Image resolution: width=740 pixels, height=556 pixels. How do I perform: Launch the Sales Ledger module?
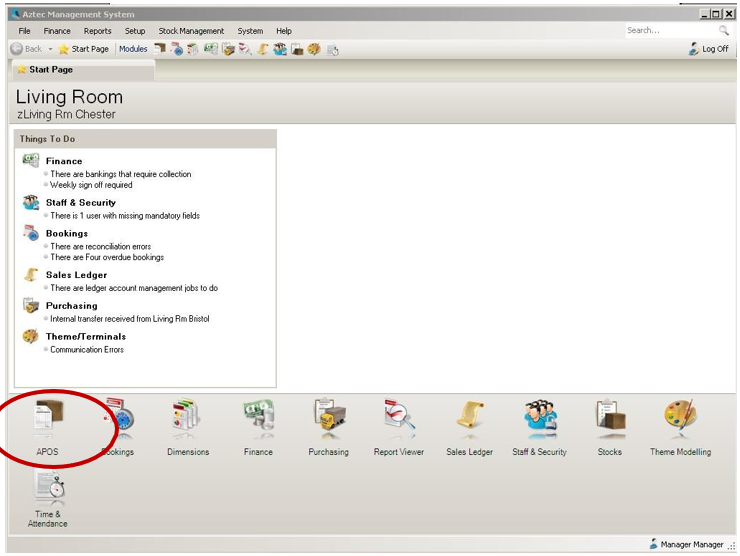pos(469,421)
